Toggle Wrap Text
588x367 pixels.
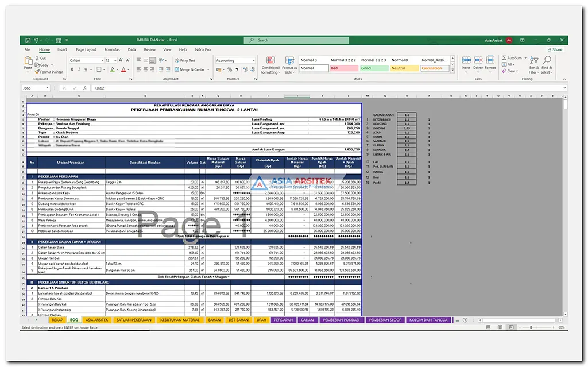pos(185,60)
